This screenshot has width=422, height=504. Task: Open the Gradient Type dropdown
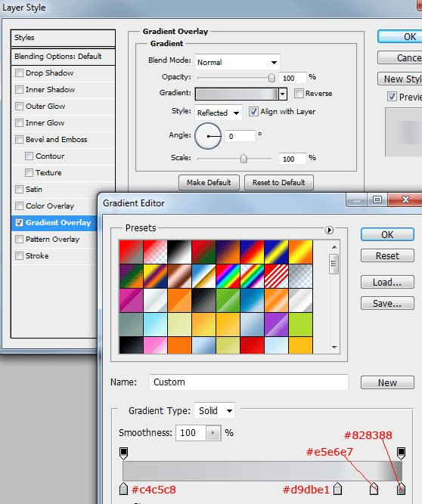pyautogui.click(x=215, y=410)
